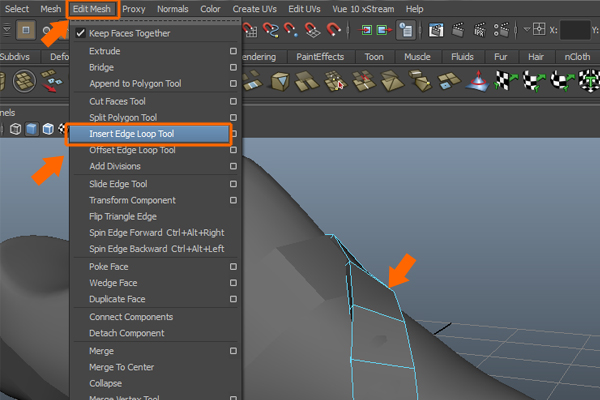Image resolution: width=600 pixels, height=400 pixels.
Task: Select Merge To Center menu entry
Action: (122, 368)
